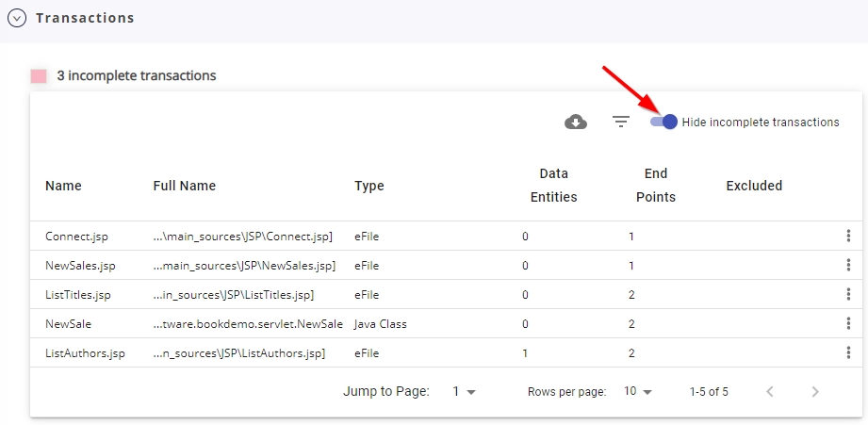
Task: Open more options for ListAuthors.jsp row
Action: (x=848, y=352)
